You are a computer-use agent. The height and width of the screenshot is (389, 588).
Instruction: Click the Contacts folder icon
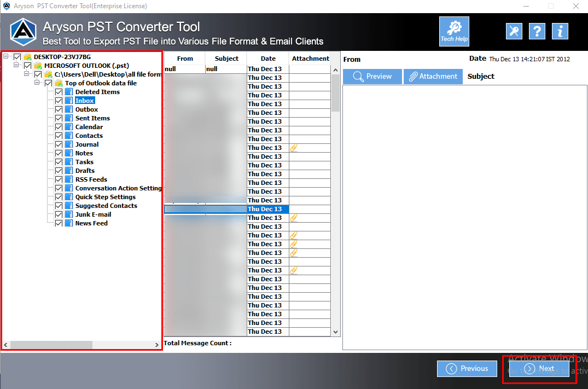69,136
